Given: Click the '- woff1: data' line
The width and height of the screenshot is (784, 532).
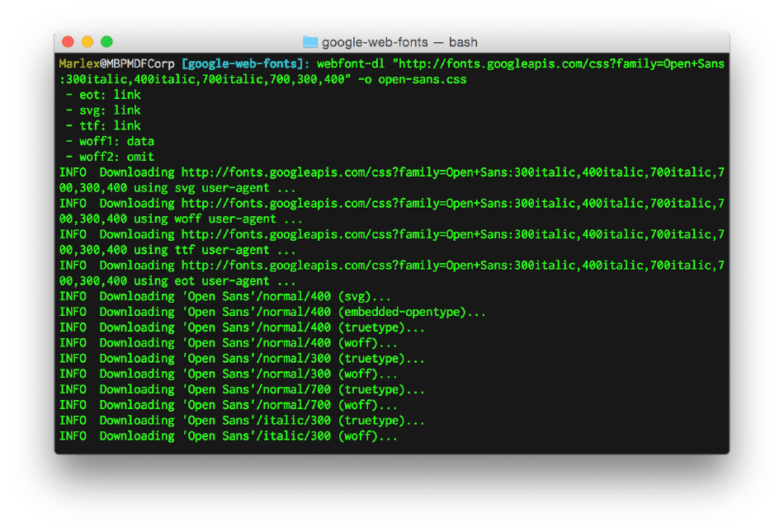Looking at the screenshot, I should [x=110, y=141].
